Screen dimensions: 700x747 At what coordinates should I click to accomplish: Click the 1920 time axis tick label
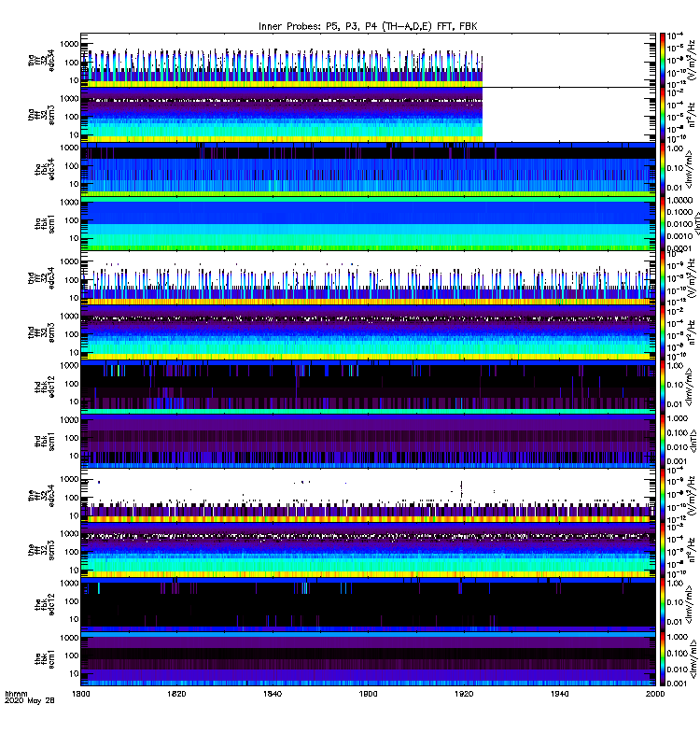click(x=464, y=694)
